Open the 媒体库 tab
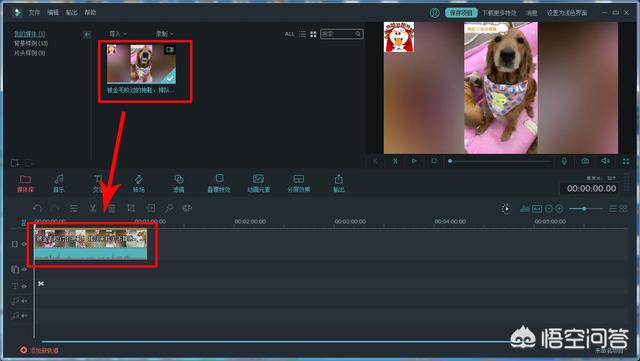 [25, 183]
